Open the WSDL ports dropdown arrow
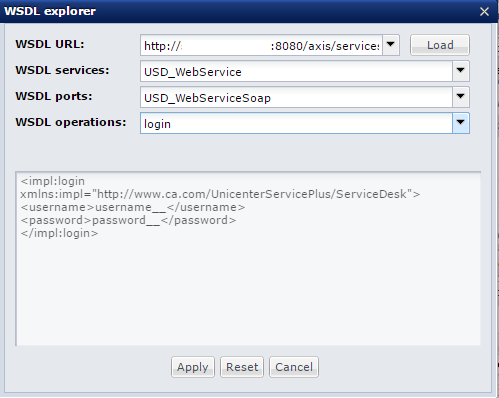This screenshot has width=499, height=398. point(461,97)
